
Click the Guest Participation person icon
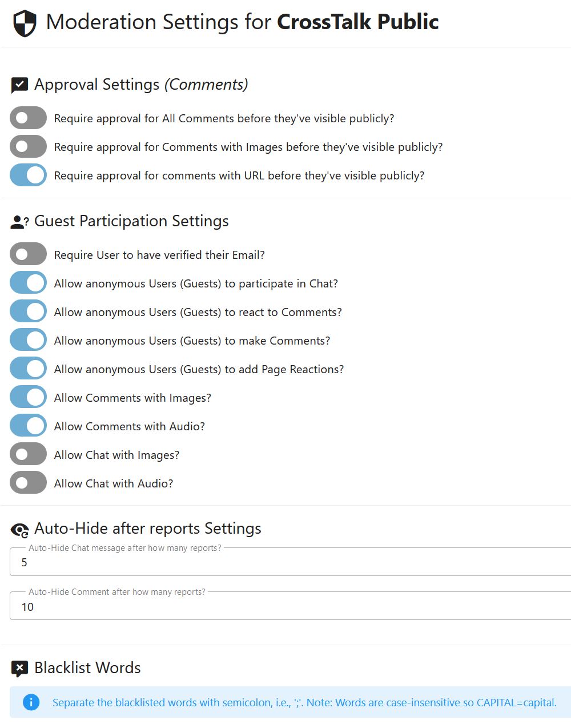18,222
